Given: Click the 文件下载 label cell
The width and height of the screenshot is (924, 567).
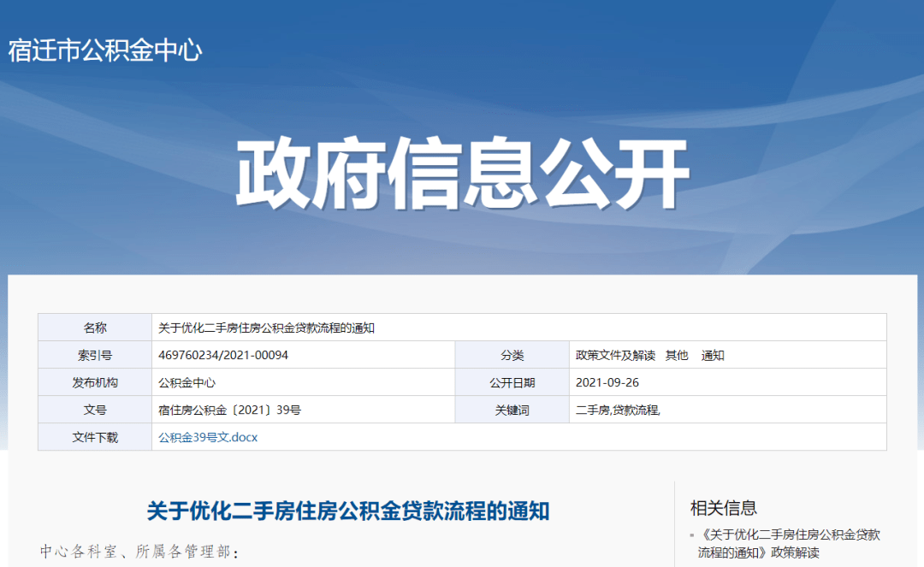Looking at the screenshot, I should click(95, 437).
